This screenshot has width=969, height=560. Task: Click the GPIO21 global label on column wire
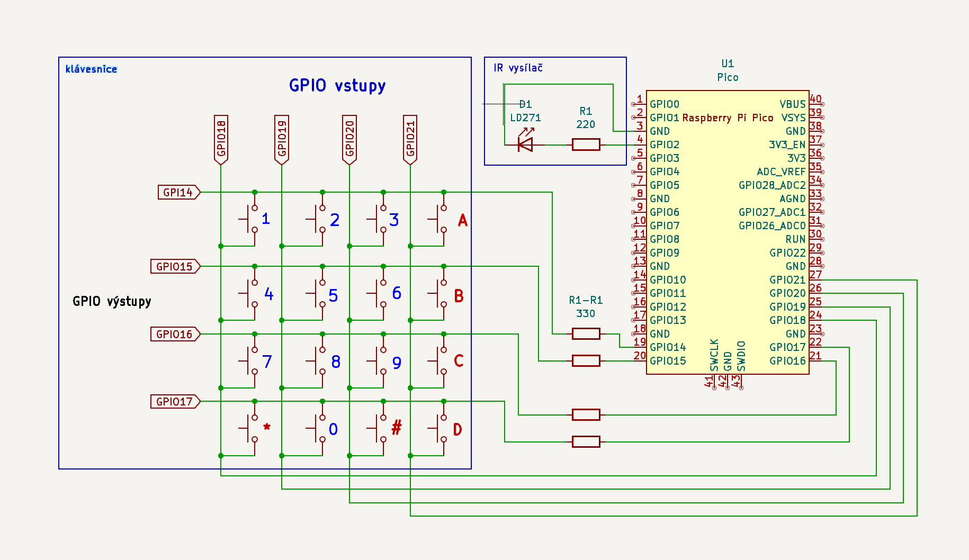[410, 140]
